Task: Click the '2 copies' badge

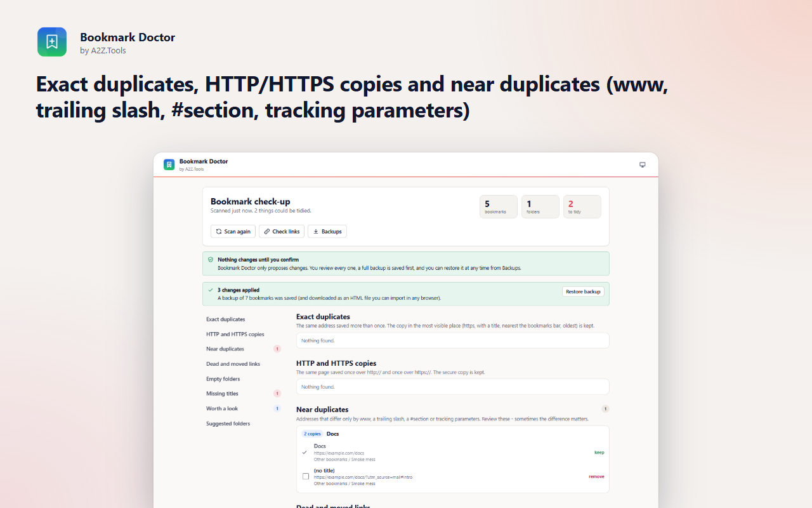Action: coord(312,434)
